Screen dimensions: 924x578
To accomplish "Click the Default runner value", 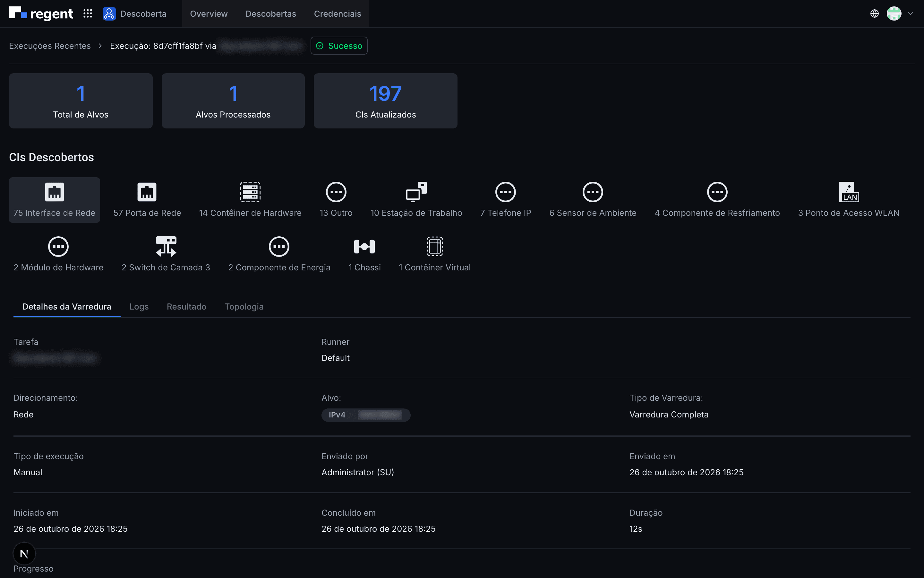I will (x=336, y=358).
